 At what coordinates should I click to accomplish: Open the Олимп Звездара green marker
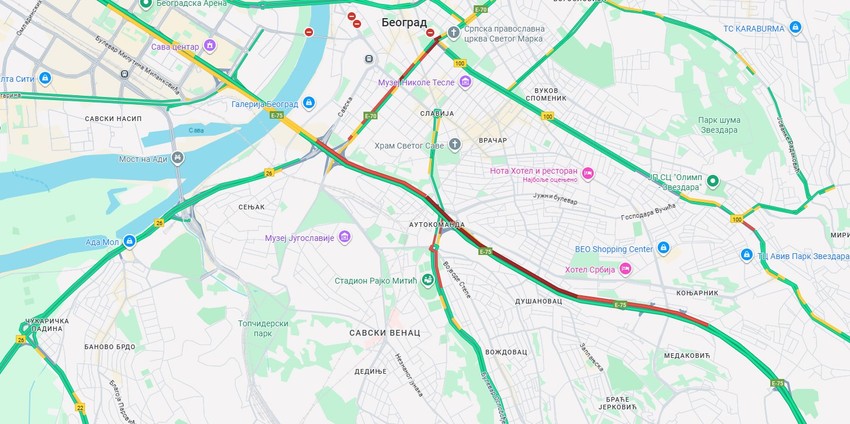(x=713, y=182)
